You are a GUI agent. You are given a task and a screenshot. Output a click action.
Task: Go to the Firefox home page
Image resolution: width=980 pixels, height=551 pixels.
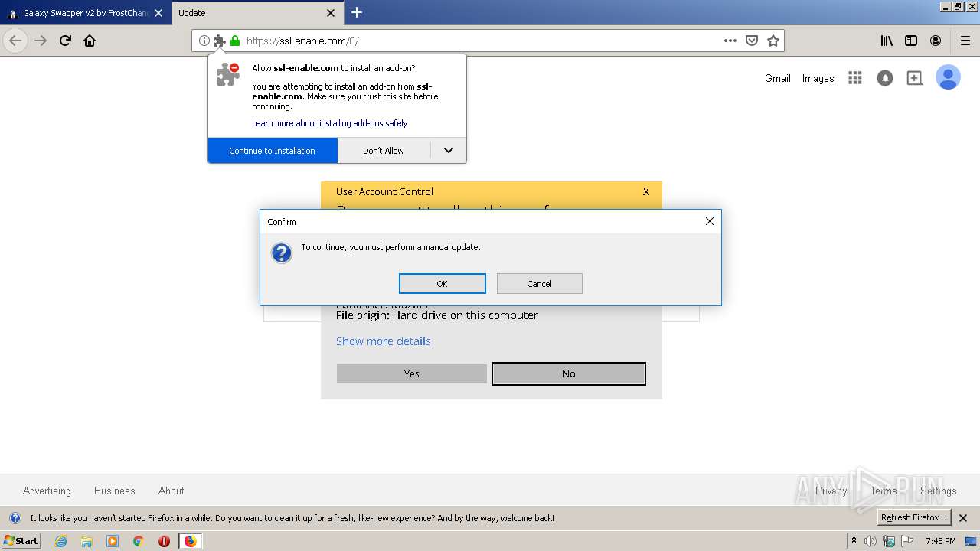tap(90, 41)
